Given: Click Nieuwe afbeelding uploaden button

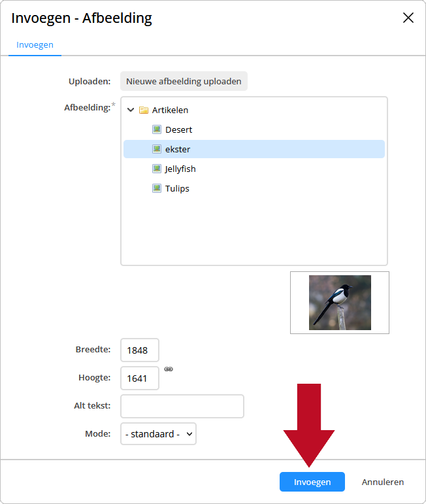Looking at the screenshot, I should [184, 81].
